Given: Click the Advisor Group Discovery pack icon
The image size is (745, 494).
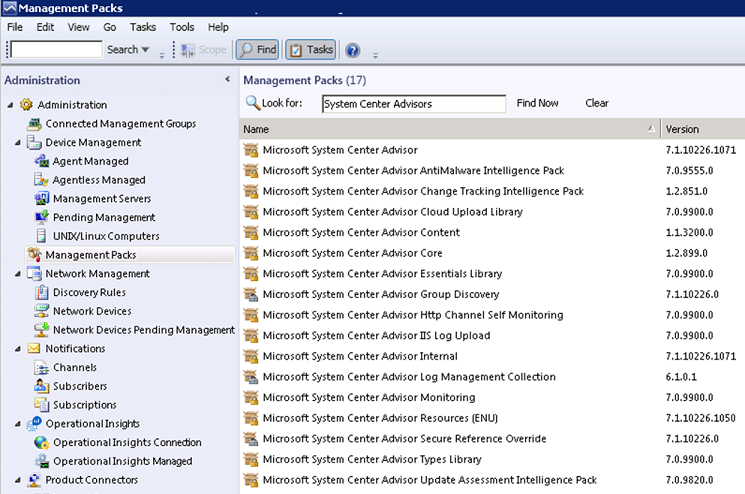Looking at the screenshot, I should point(251,294).
